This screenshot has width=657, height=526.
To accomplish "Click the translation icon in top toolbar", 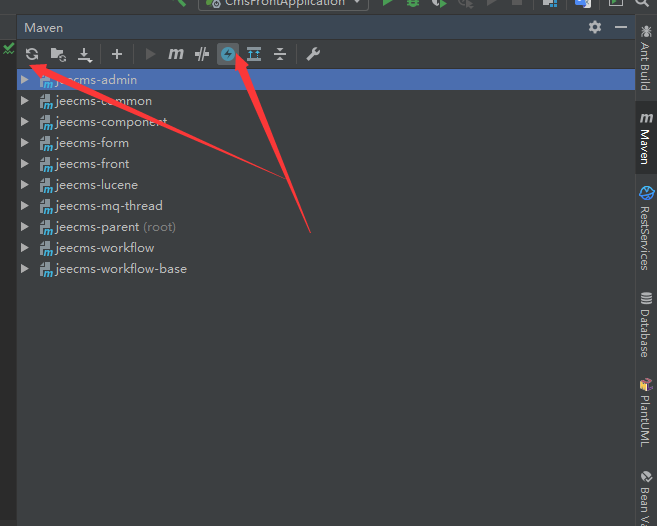I will [583, 3].
